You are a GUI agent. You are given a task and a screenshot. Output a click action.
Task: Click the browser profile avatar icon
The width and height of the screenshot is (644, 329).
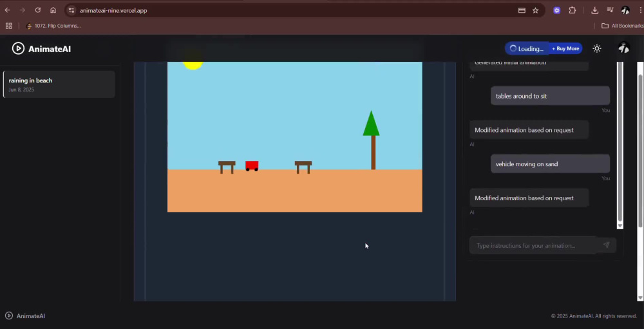point(625,10)
